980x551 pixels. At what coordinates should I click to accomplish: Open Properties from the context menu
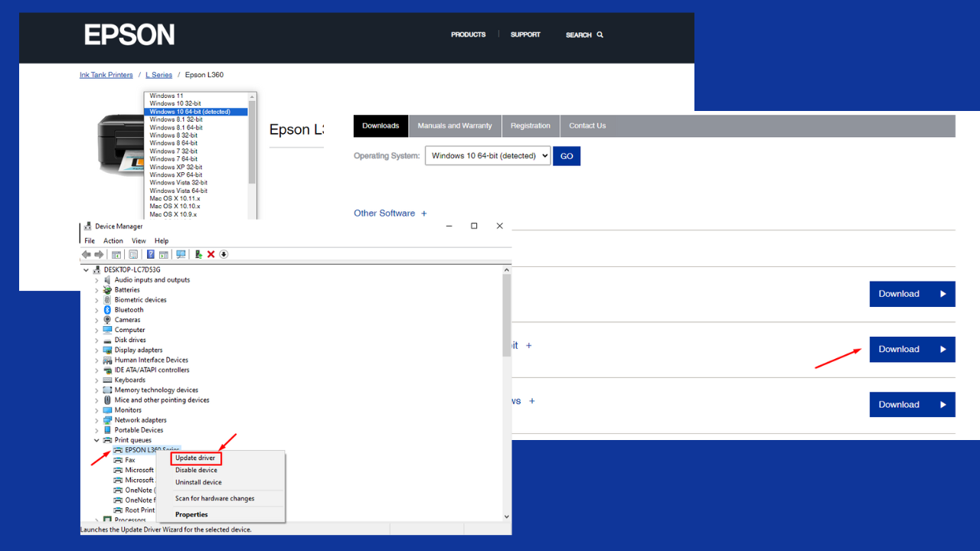[191, 514]
